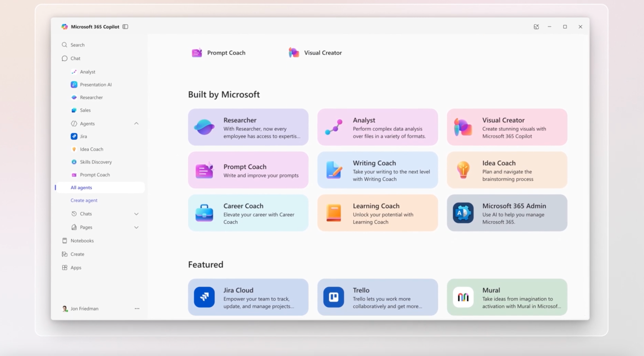Open the Career Coach briefcase card
644x356 pixels.
248,213
